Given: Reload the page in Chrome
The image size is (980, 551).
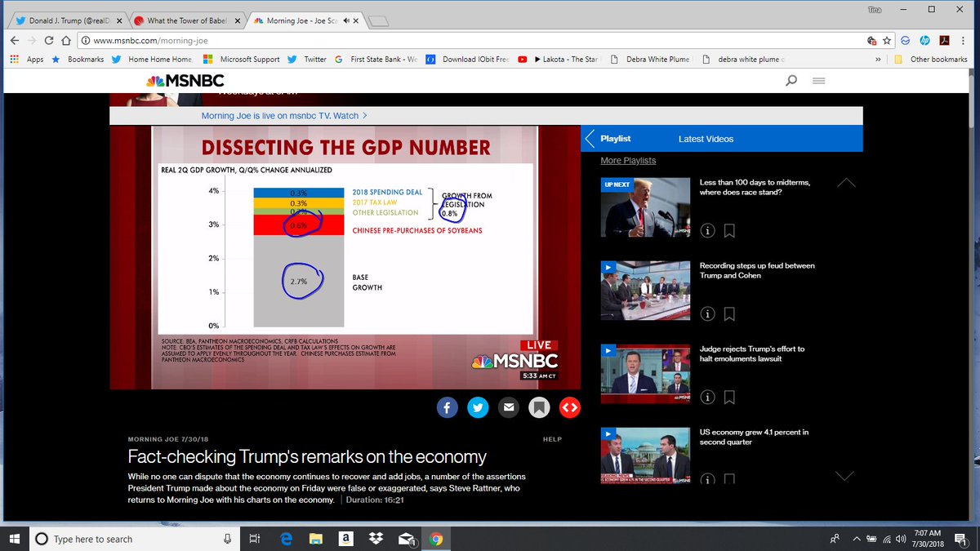Looking at the screenshot, I should (x=49, y=40).
